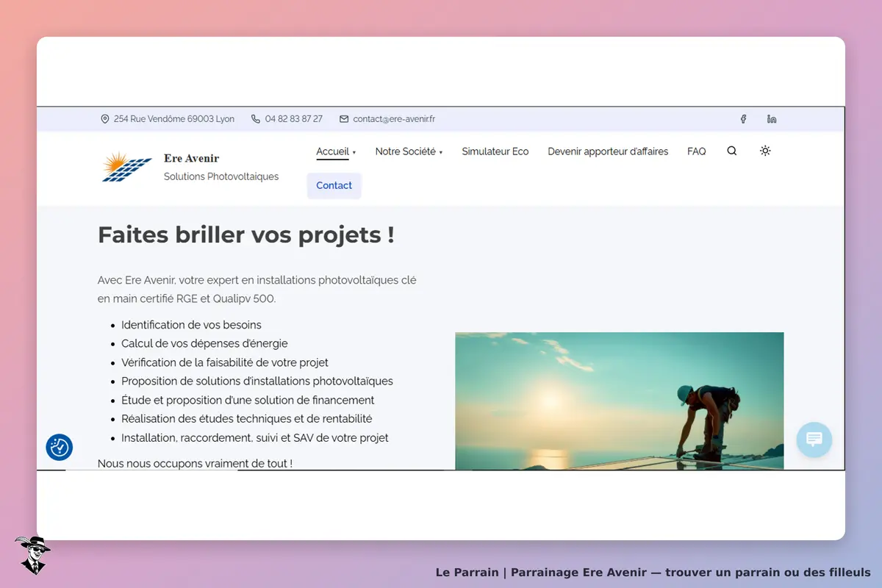Open the chat bubble widget
The width and height of the screenshot is (882, 588).
tap(814, 440)
